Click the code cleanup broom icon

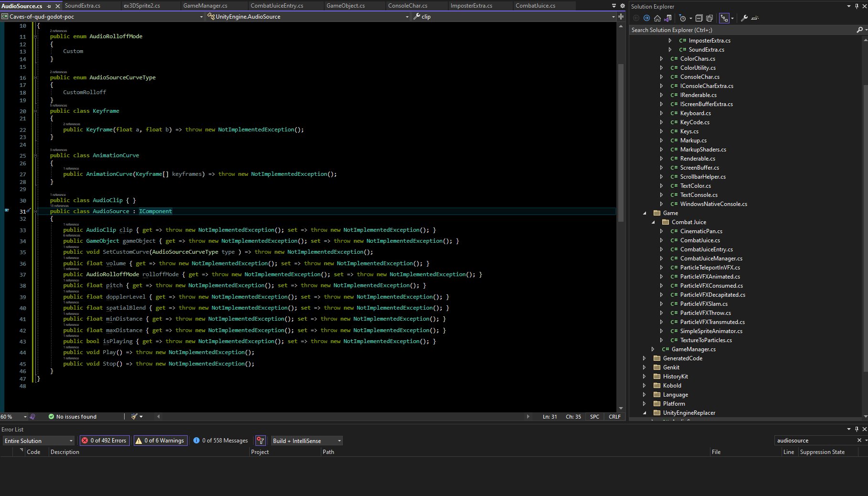(135, 417)
